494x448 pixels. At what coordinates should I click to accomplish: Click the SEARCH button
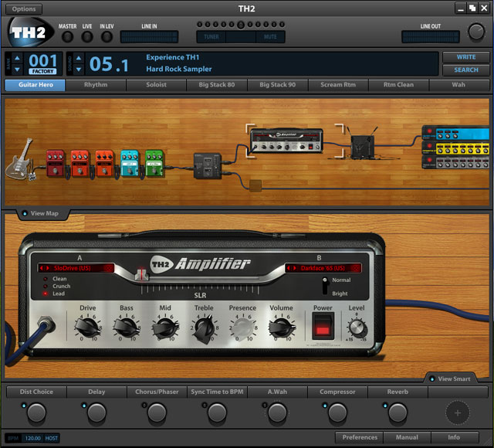(466, 70)
